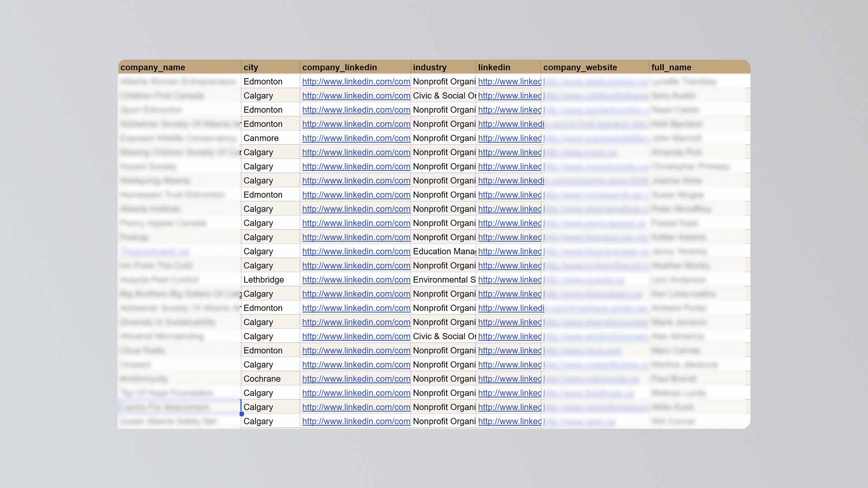Image resolution: width=868 pixels, height=488 pixels.
Task: Select the city column header
Action: pos(251,67)
